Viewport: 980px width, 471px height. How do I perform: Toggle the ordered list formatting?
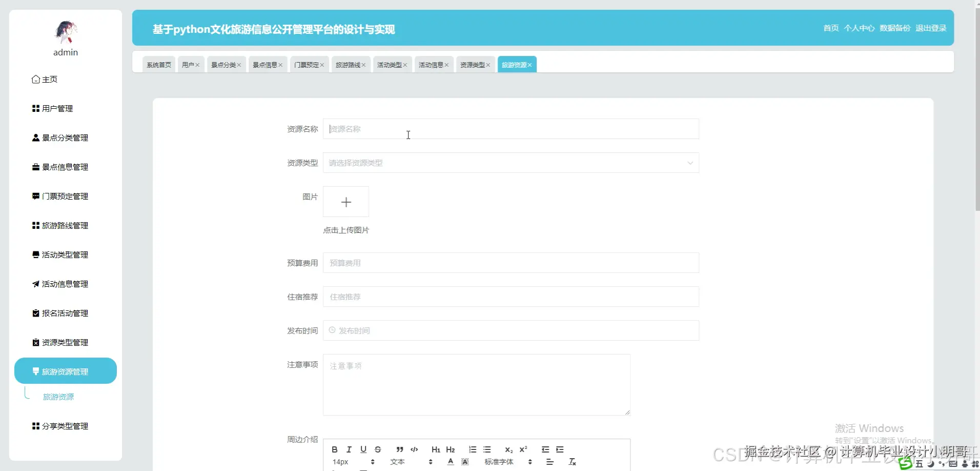tap(472, 449)
